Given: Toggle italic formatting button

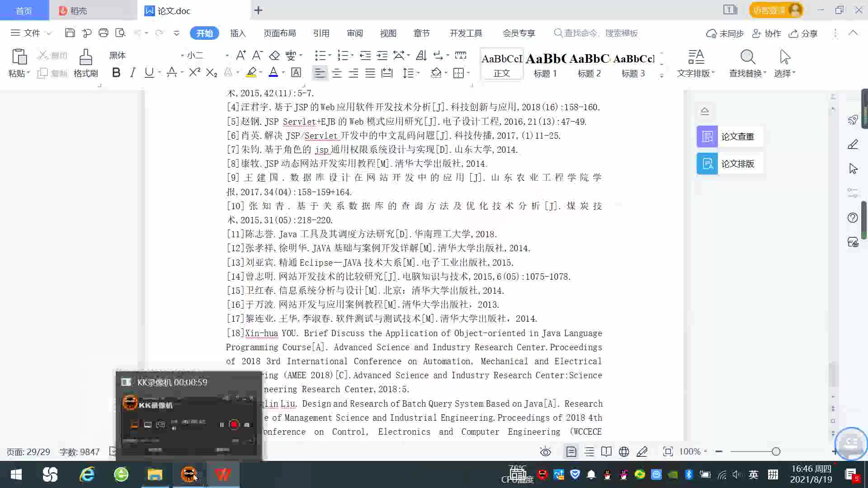Looking at the screenshot, I should click(x=132, y=73).
